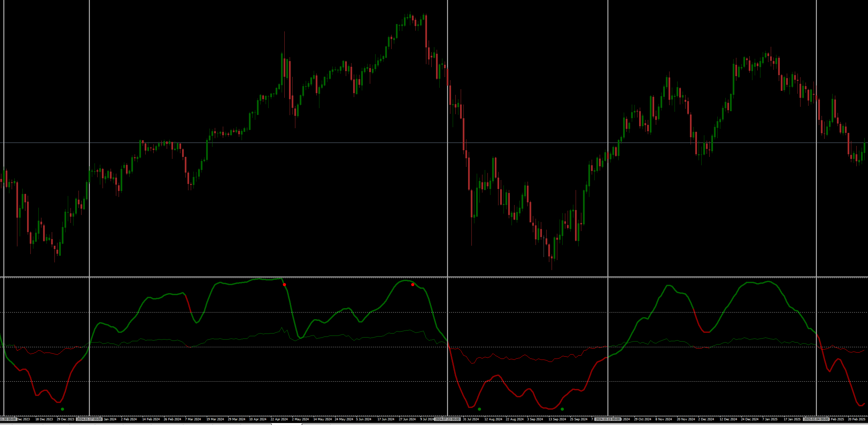Click green dot below indicator near 29 Dec 2023
Image resolution: width=868 pixels, height=425 pixels.
(63, 409)
